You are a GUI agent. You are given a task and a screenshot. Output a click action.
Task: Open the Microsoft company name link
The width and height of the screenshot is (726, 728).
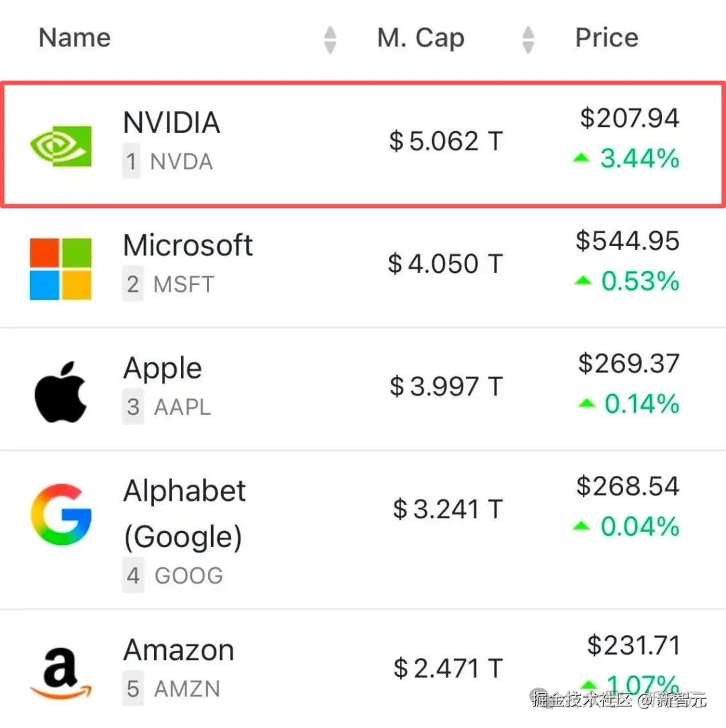click(188, 246)
